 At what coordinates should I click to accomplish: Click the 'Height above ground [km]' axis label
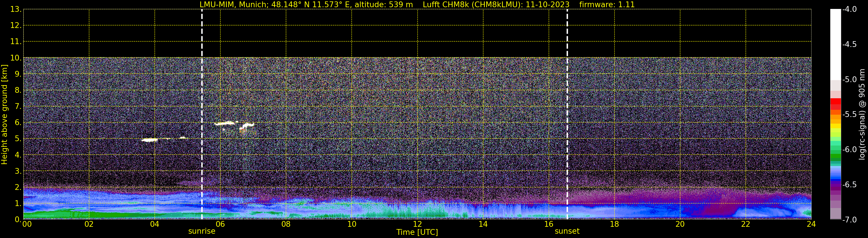pyautogui.click(x=4, y=115)
